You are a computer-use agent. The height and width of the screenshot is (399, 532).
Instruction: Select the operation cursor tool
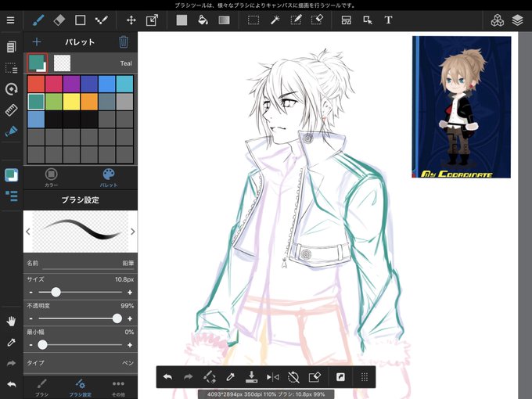(368, 20)
